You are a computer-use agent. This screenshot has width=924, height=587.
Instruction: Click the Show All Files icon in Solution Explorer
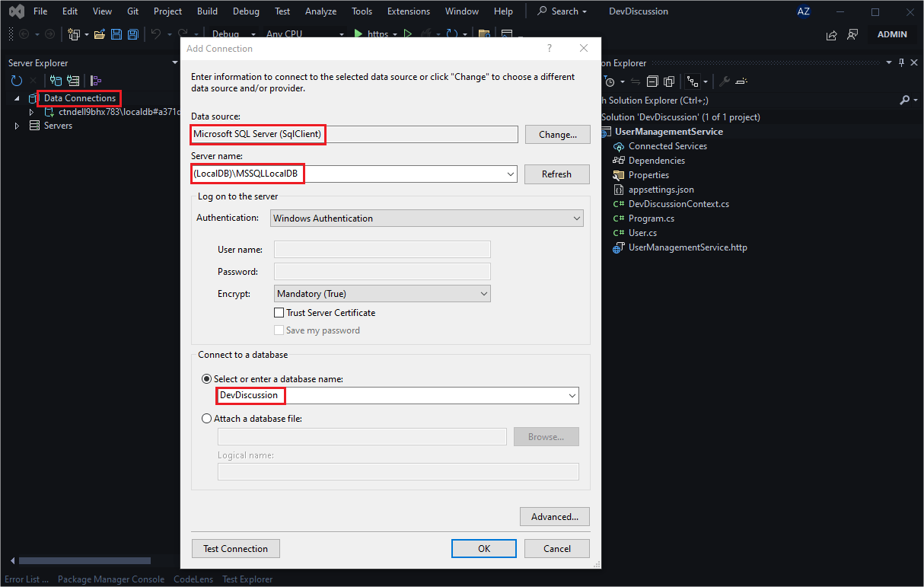[669, 81]
